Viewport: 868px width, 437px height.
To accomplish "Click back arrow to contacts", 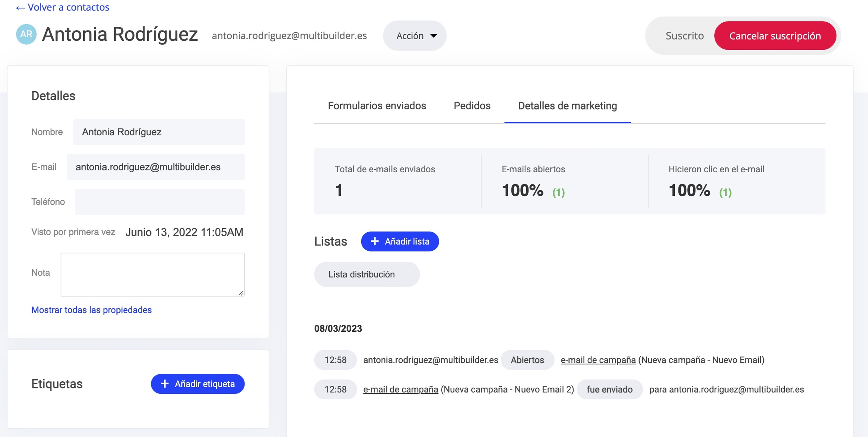I will coord(20,8).
